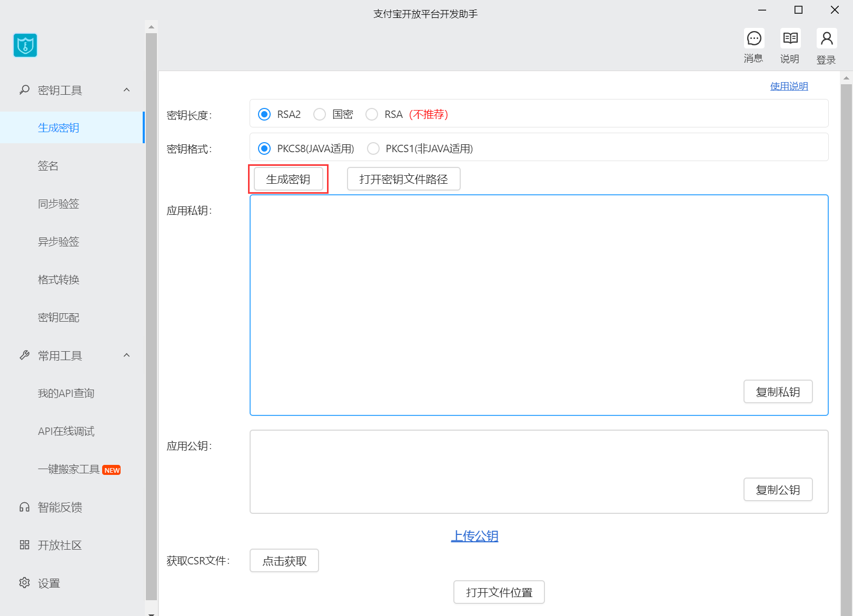This screenshot has width=853, height=616.
Task: Click the Alipay shield logo icon
Action: [x=25, y=45]
